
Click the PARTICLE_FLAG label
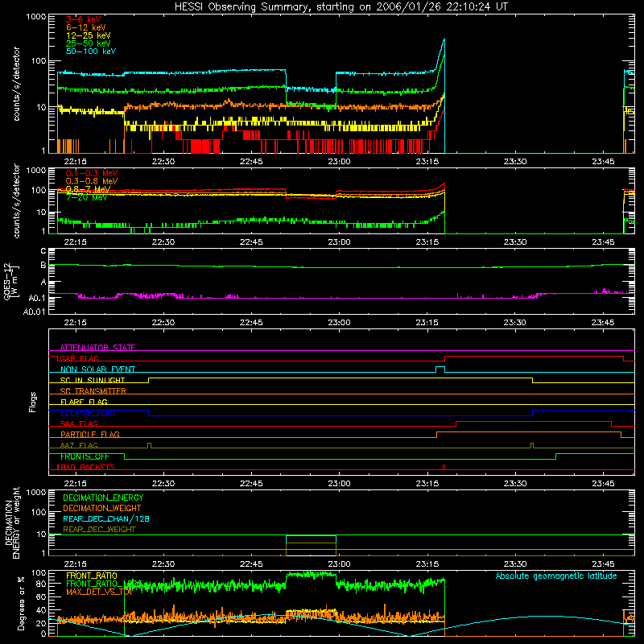90,434
